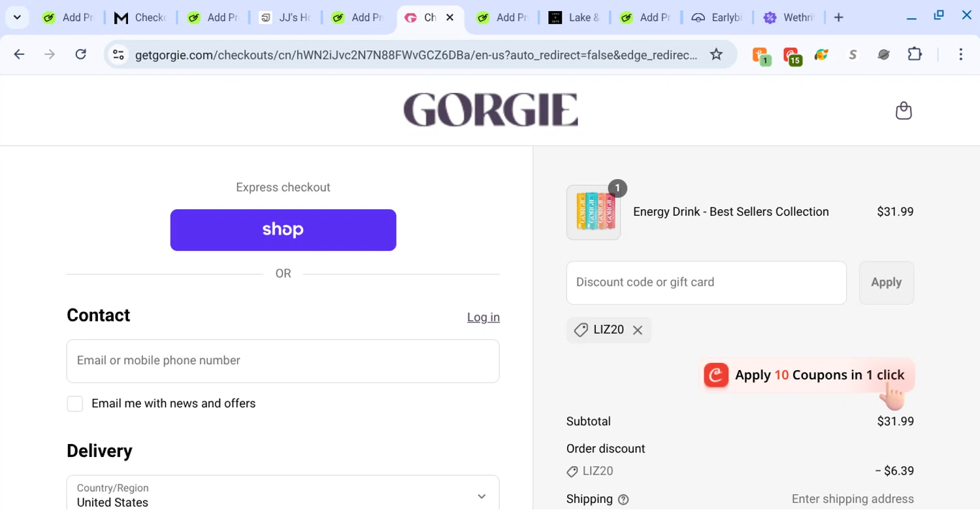The width and height of the screenshot is (980, 510).
Task: Switch to the Lake & tab
Action: 574,18
